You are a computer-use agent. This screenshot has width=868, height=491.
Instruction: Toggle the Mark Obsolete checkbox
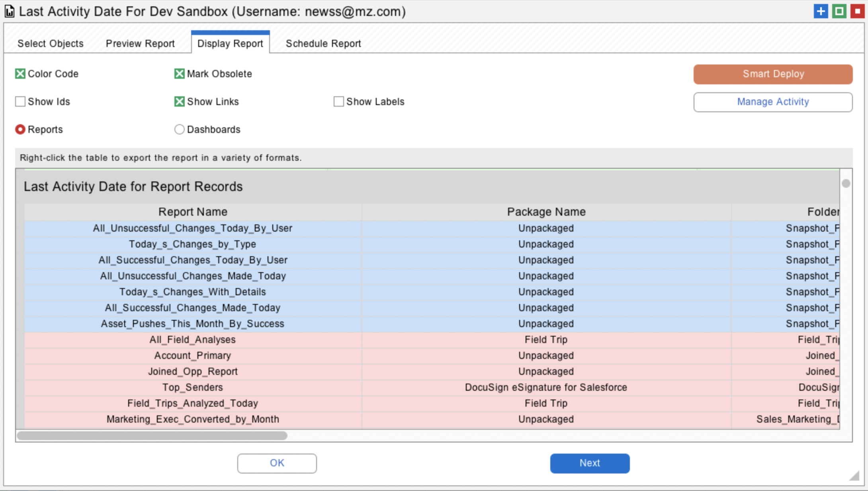pos(180,74)
